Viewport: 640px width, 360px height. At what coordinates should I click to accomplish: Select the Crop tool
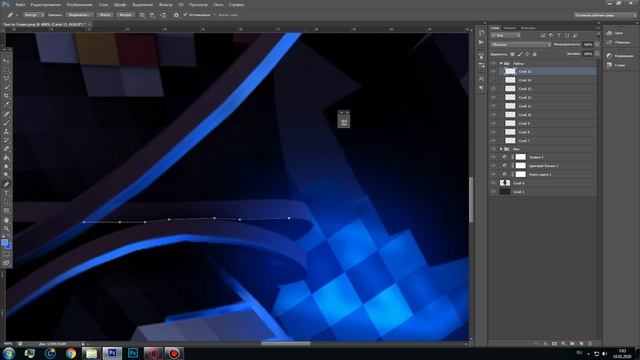click(6, 96)
